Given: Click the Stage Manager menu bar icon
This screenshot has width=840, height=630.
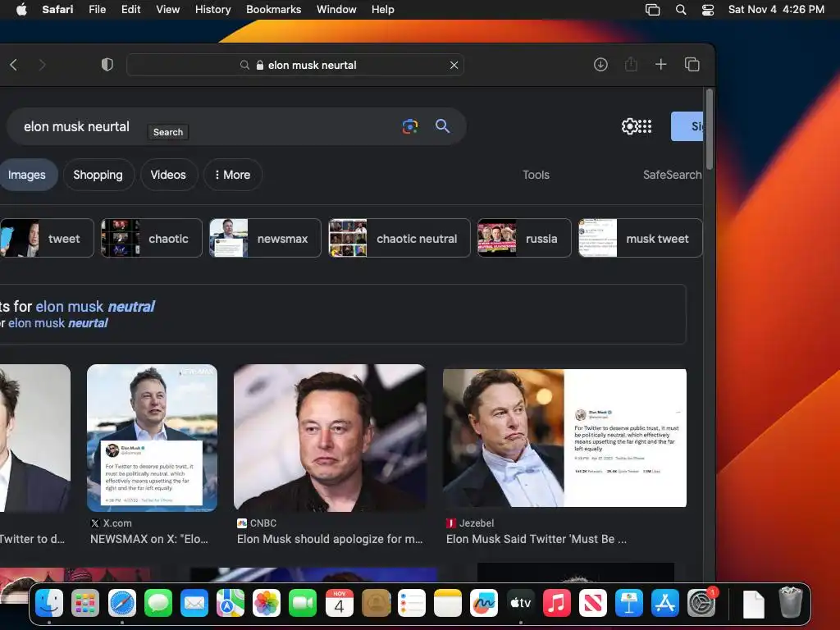Looking at the screenshot, I should click(x=652, y=10).
